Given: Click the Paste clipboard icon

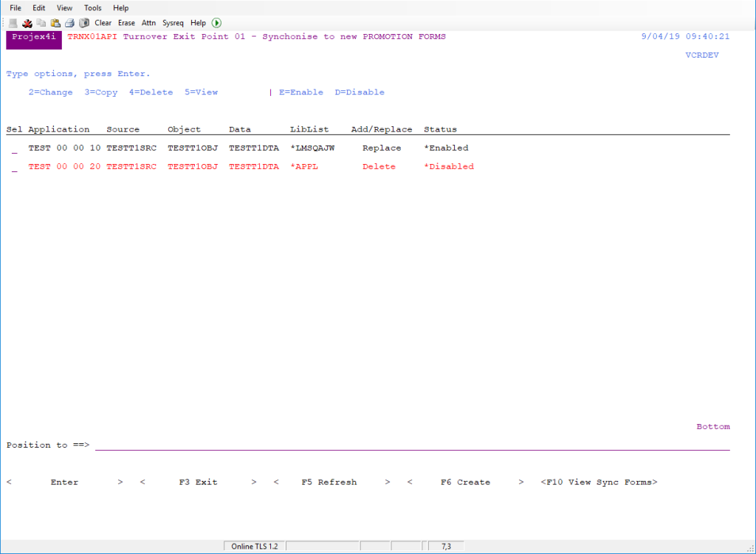Looking at the screenshot, I should coord(55,23).
